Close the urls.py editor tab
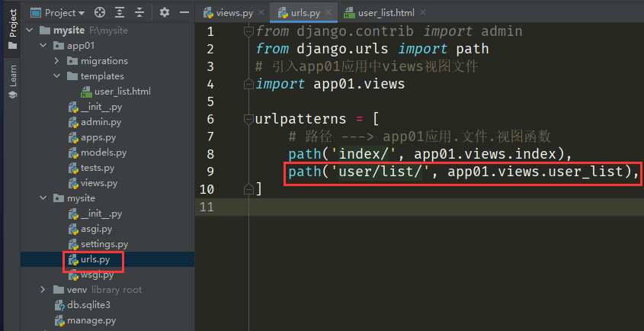 pyautogui.click(x=325, y=13)
